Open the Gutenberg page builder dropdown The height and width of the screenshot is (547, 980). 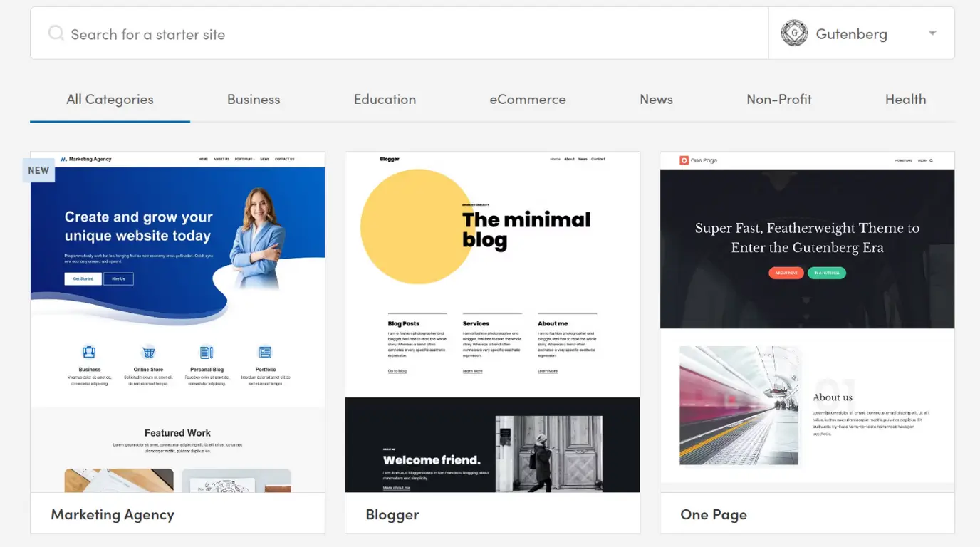932,33
